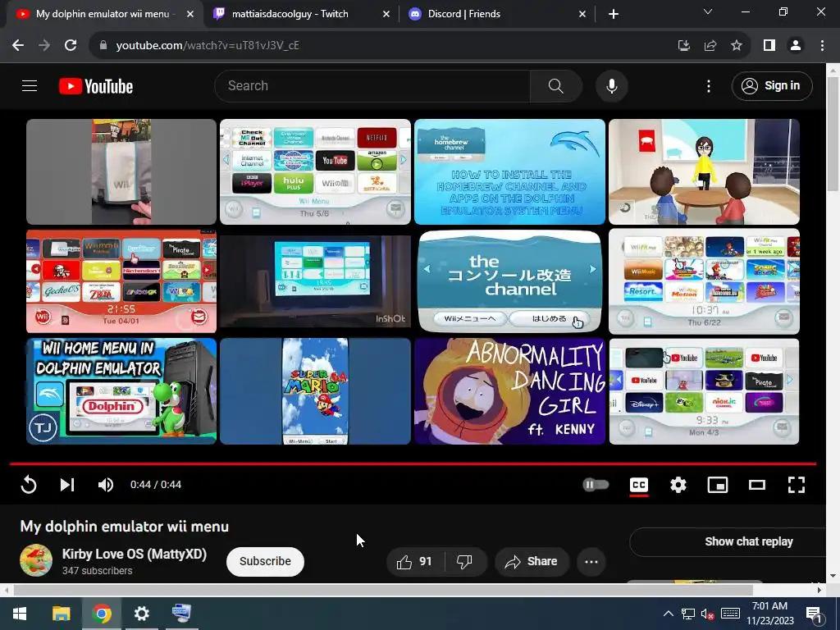This screenshot has width=840, height=630.
Task: Bookmark this page with star
Action: pyautogui.click(x=737, y=46)
